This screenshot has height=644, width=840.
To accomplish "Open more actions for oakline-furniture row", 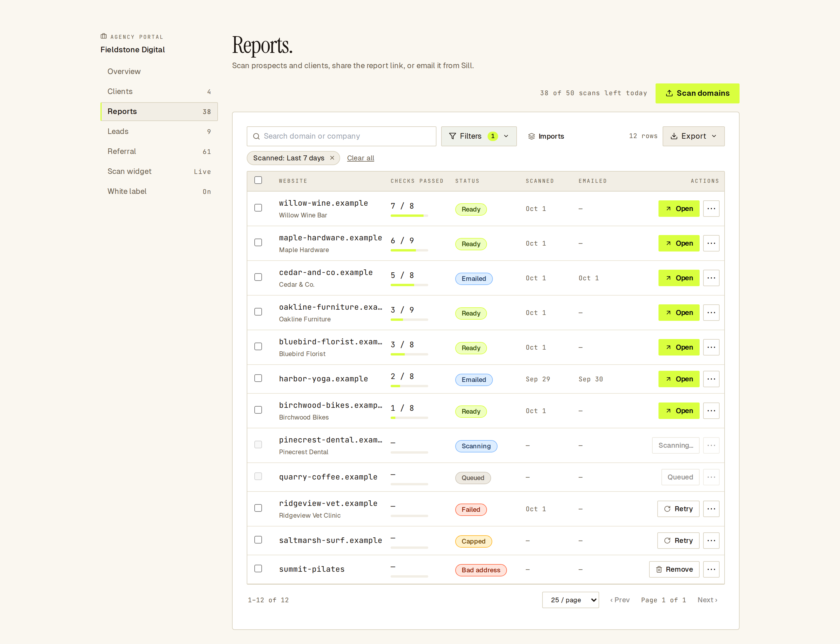I will pyautogui.click(x=711, y=312).
